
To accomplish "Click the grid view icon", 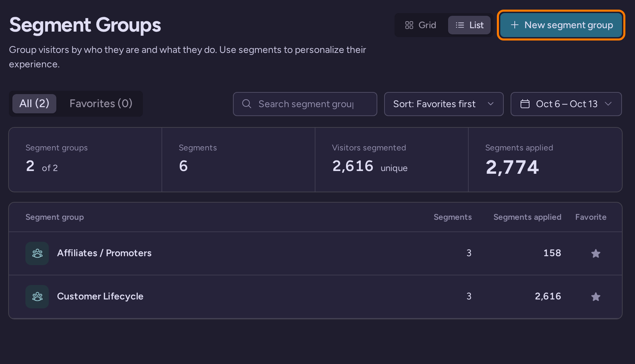I will pos(409,25).
